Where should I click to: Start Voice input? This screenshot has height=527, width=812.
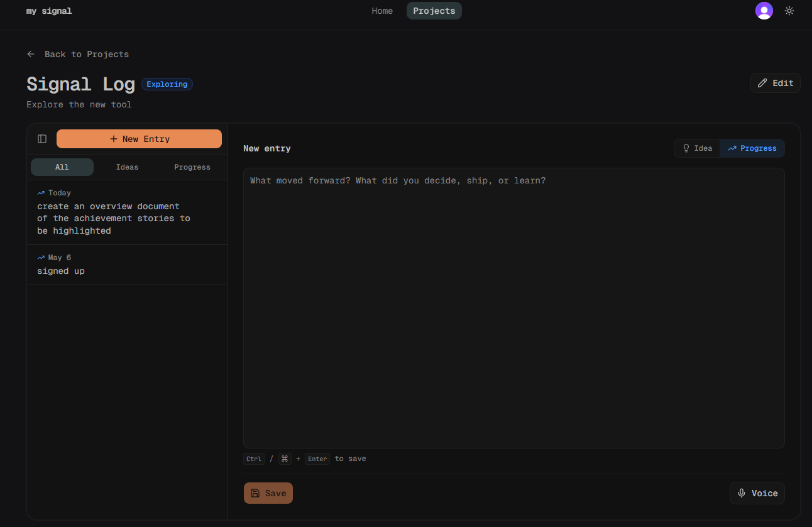pos(757,493)
